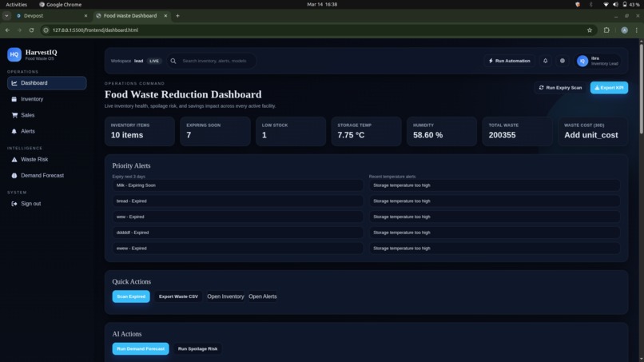The height and width of the screenshot is (362, 644).
Task: Select the Inventory Items card
Action: pyautogui.click(x=140, y=131)
